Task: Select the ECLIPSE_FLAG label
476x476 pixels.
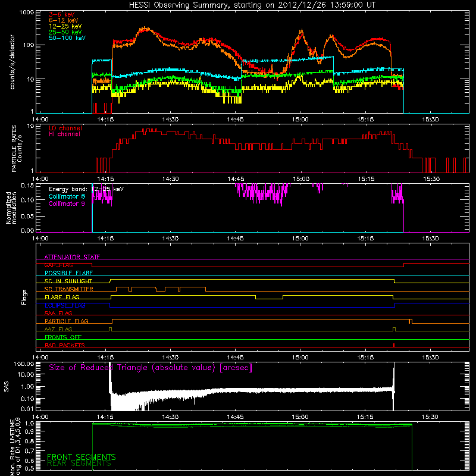Action: click(x=65, y=305)
